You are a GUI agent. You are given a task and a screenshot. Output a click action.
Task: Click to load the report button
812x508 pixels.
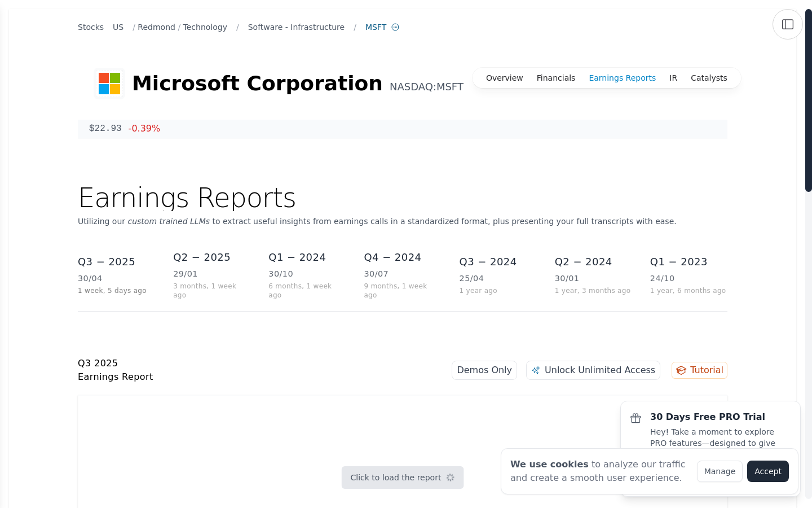(x=403, y=478)
